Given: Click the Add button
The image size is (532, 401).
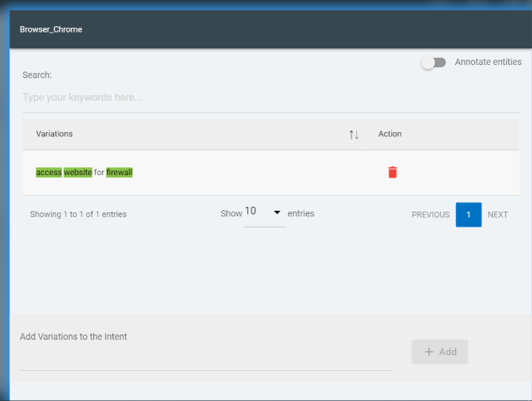Looking at the screenshot, I should coord(439,352).
